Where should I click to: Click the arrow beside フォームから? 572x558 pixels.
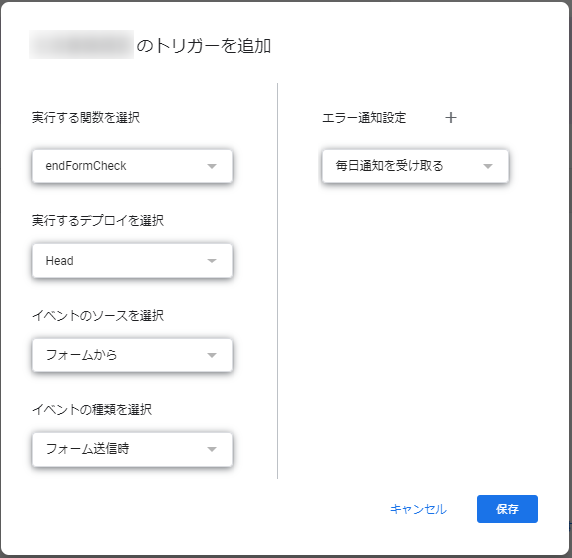(212, 355)
